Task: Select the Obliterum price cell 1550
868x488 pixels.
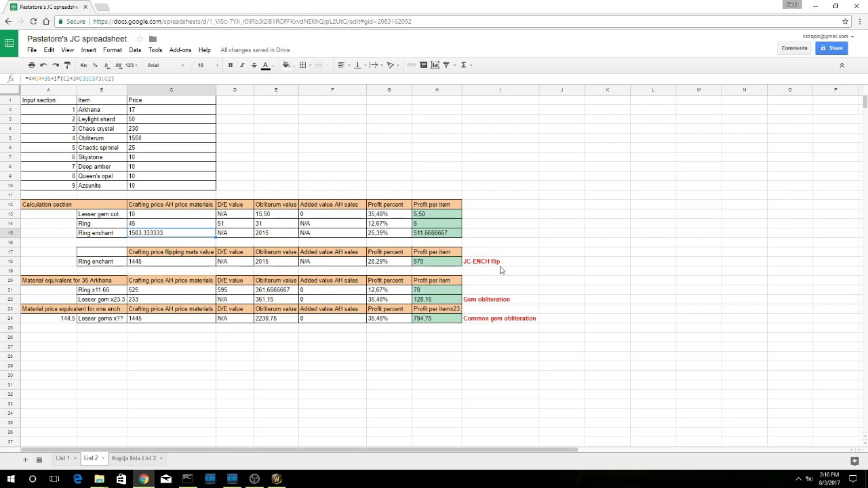Action: [x=171, y=138]
